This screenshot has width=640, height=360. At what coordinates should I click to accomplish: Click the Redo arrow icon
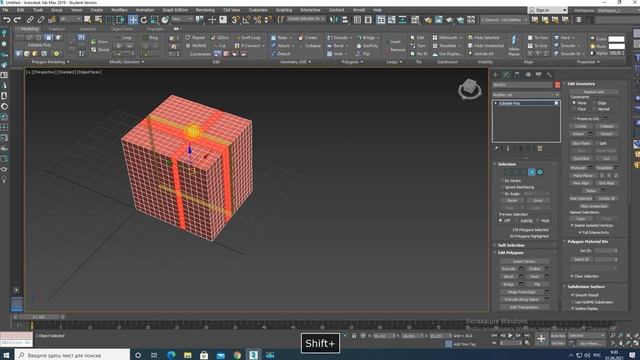[x=17, y=20]
